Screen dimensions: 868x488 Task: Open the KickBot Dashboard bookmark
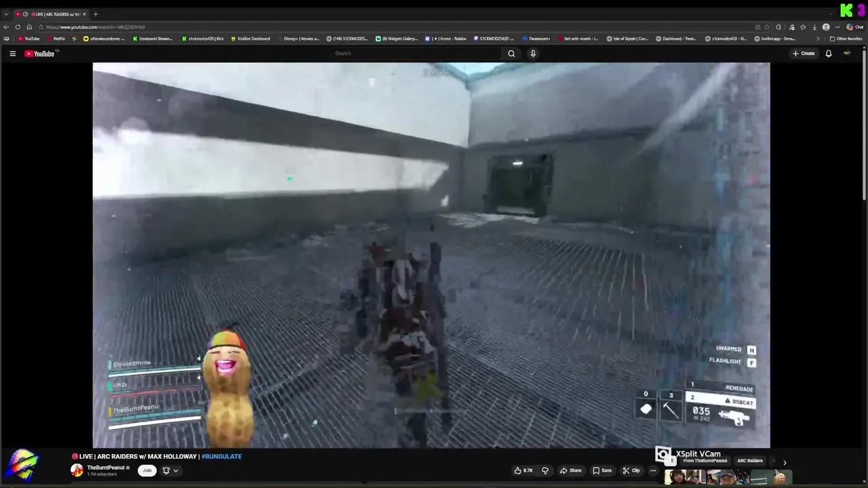(250, 39)
